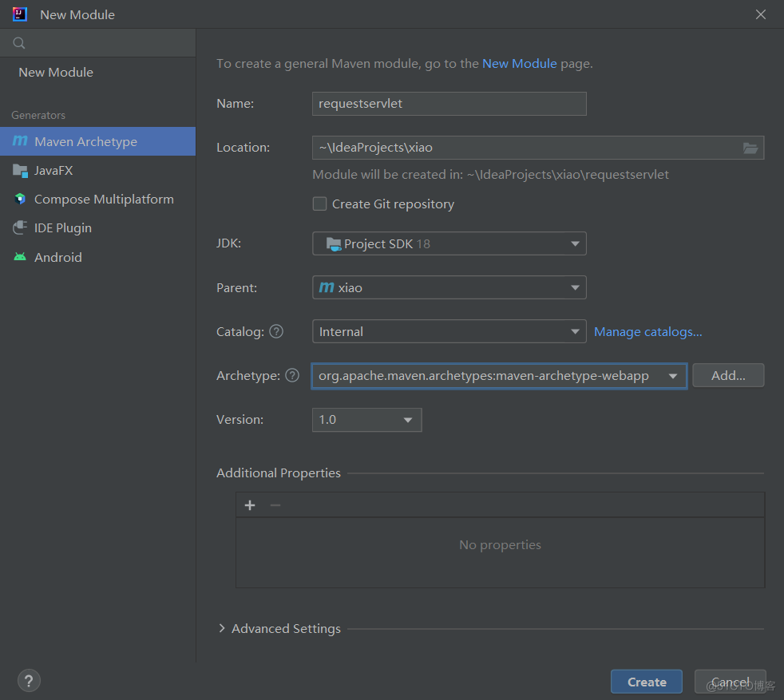The width and height of the screenshot is (784, 700).
Task: Open the JDK Project SDK dropdown
Action: (x=449, y=243)
